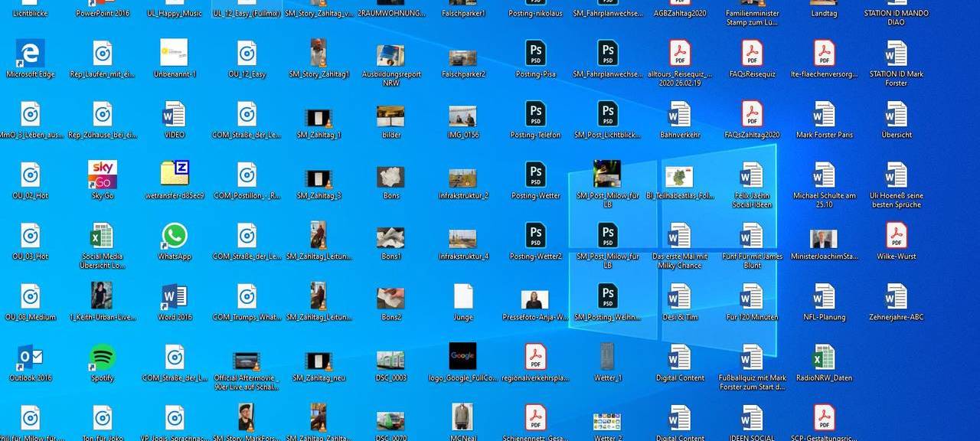
Task: Open the FAQsZahltag2020 PDF
Action: pyautogui.click(x=751, y=116)
